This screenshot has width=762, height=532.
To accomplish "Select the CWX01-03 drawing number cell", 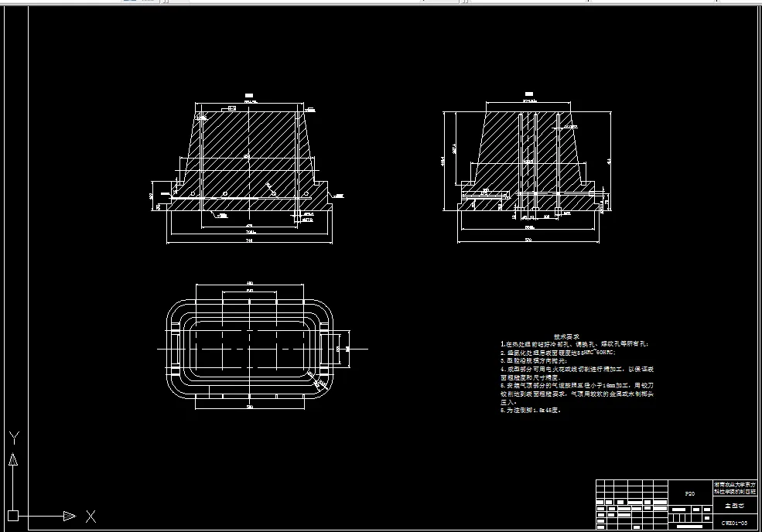I will pyautogui.click(x=734, y=523).
